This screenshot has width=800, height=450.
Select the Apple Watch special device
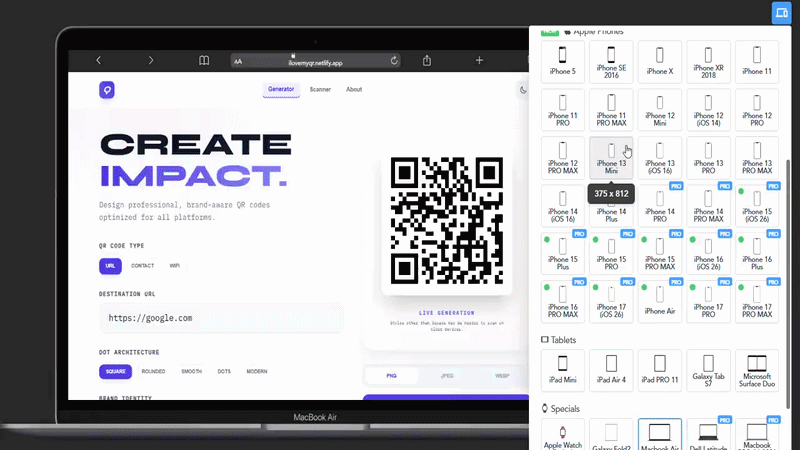coord(563,434)
